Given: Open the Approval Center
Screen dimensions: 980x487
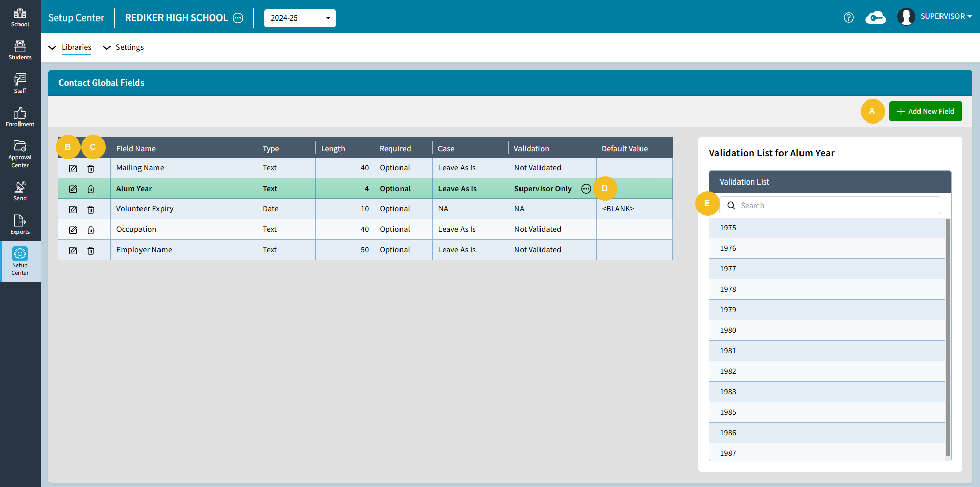Looking at the screenshot, I should pos(20,154).
